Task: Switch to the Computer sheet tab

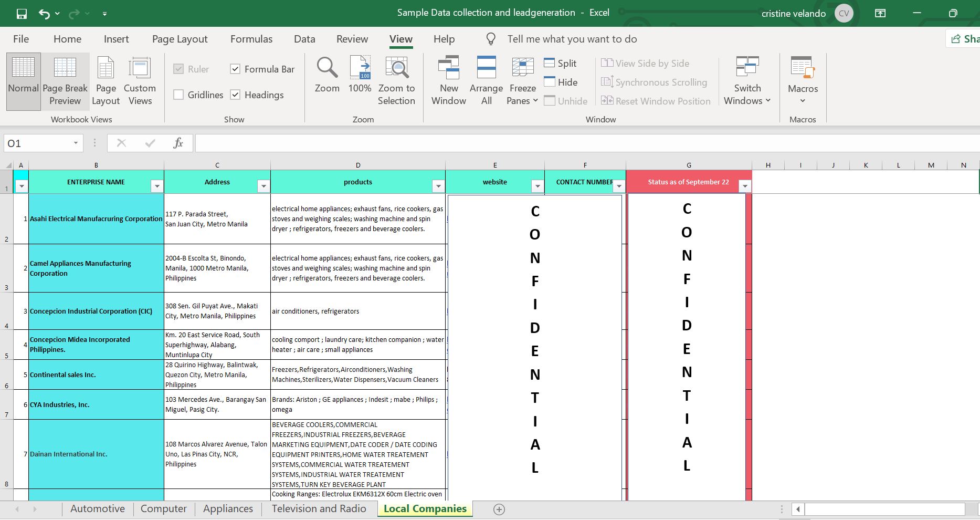Action: (x=164, y=508)
